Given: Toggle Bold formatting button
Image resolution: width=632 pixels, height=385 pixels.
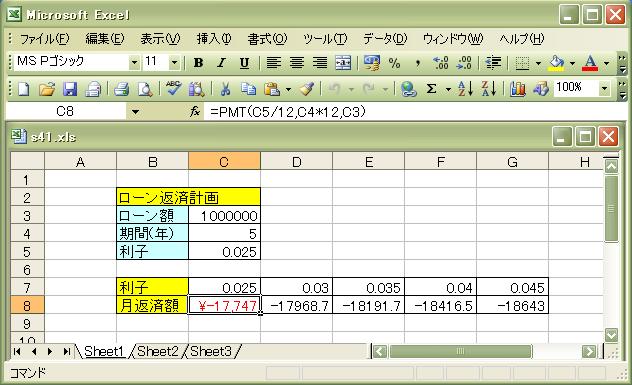Looking at the screenshot, I should pyautogui.click(x=198, y=63).
